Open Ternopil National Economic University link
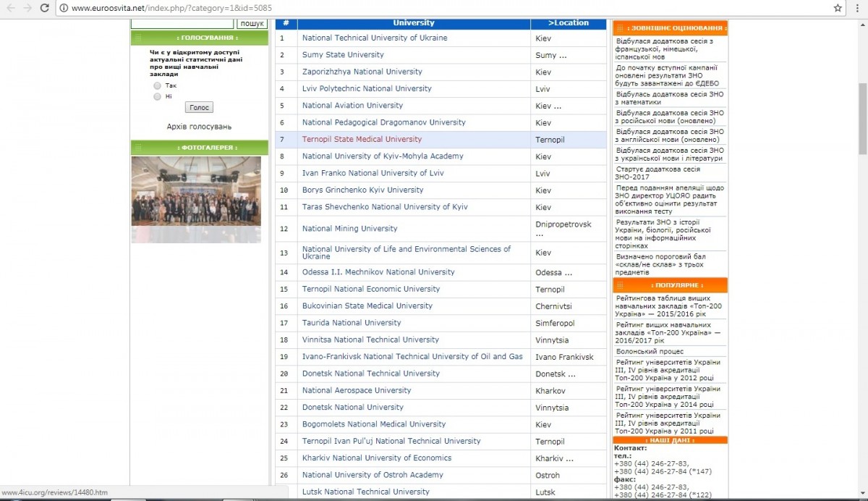Image resolution: width=868 pixels, height=501 pixels. point(371,289)
